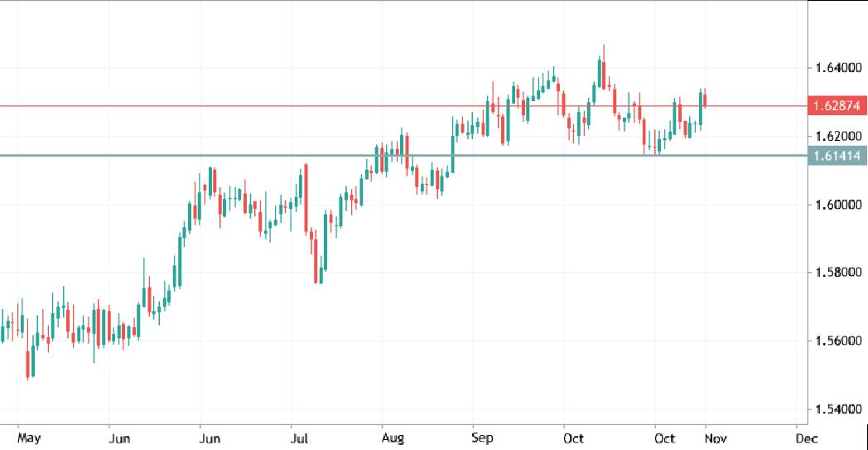Select the most recent red candle on chart
Screen dimensions: 868x450
click(705, 100)
